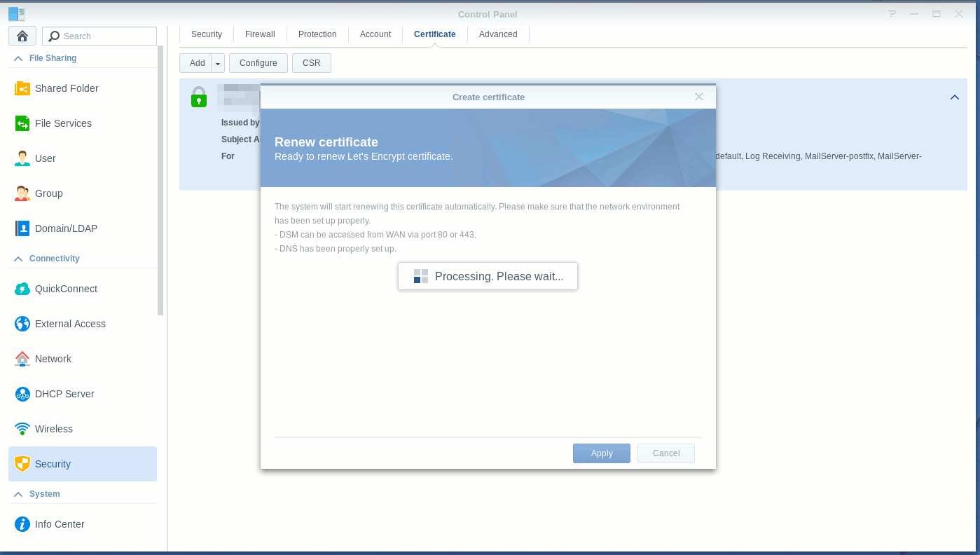
Task: Open the Add button dropdown arrow
Action: [218, 64]
